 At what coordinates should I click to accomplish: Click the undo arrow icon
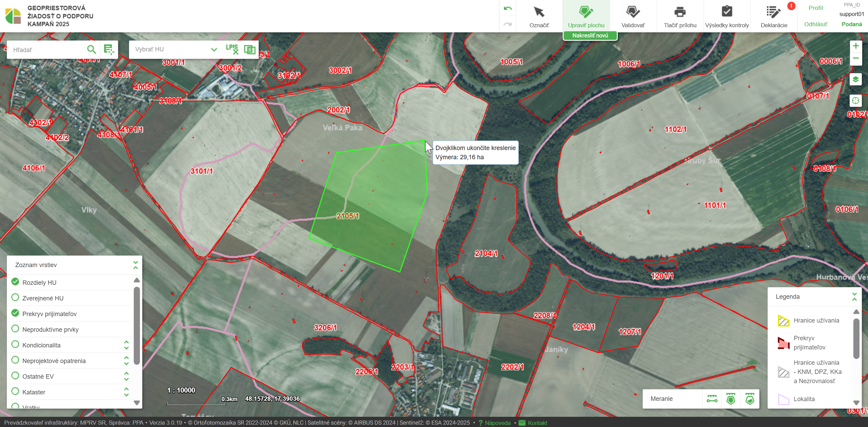tap(508, 9)
